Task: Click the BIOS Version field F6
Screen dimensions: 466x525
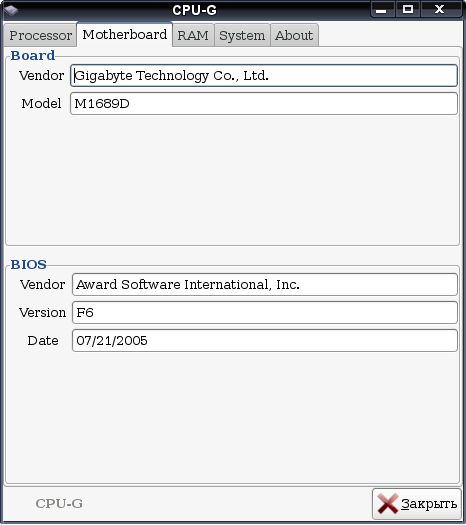Action: click(265, 313)
